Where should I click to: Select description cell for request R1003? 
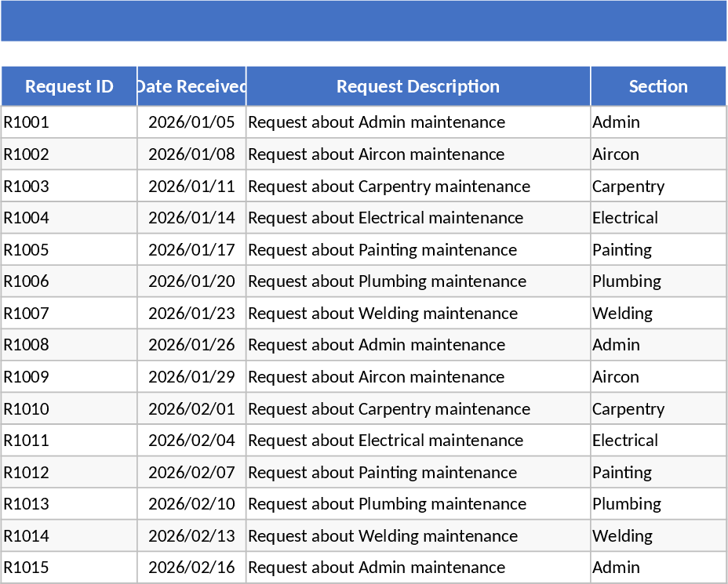coord(418,187)
